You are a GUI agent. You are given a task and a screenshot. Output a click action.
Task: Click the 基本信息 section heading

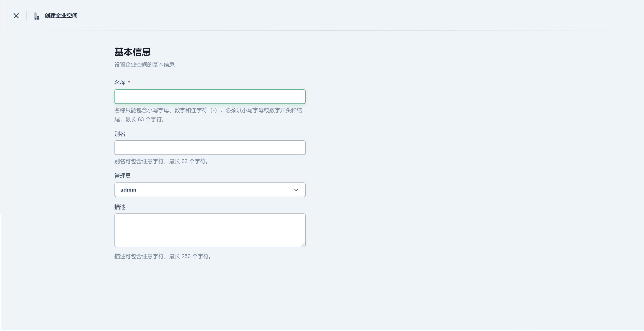click(132, 52)
